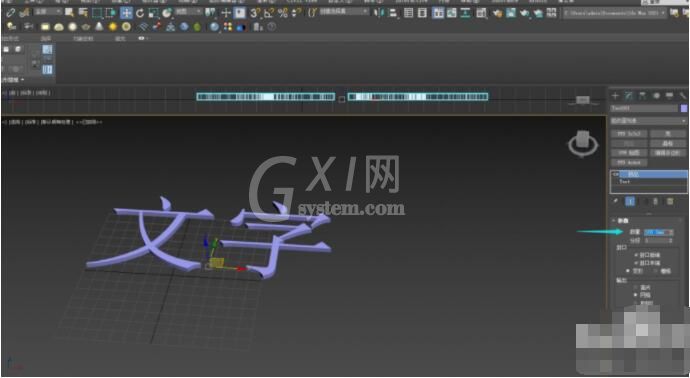Activate the Select and Scale tool

click(153, 14)
